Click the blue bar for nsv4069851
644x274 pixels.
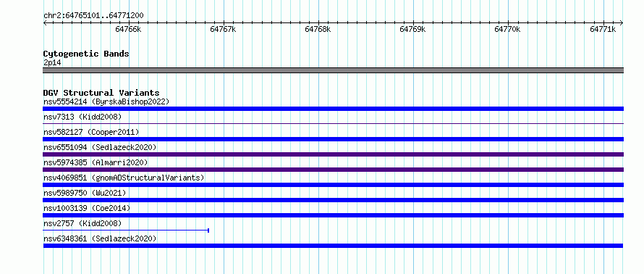(333, 185)
